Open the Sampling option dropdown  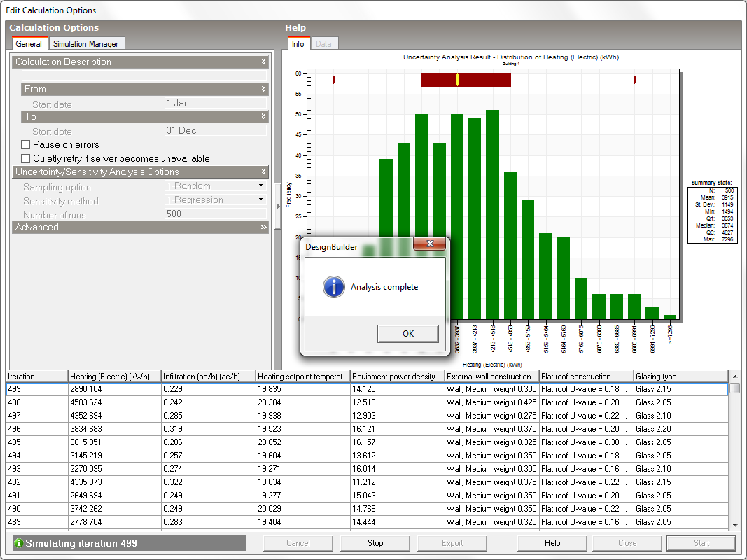(x=260, y=186)
